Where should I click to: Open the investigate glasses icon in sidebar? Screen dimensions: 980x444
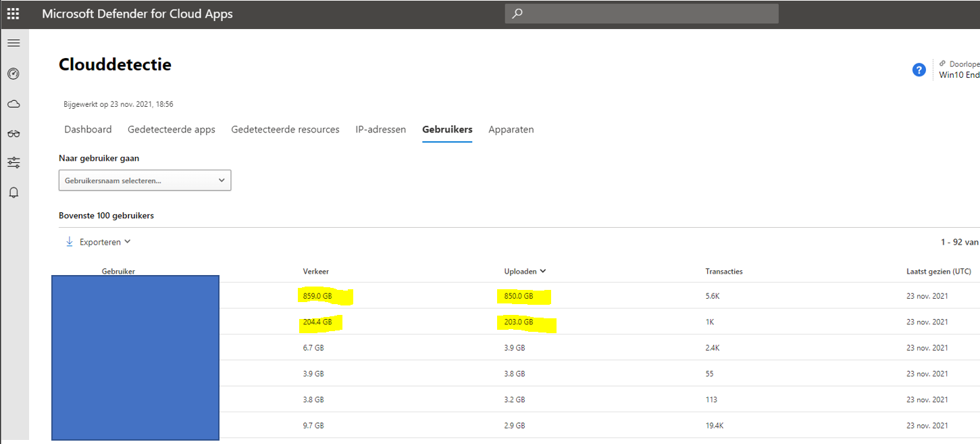[x=14, y=134]
